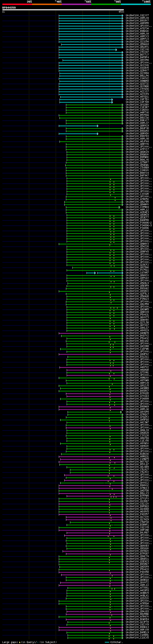Select label UniRef100_Q9SVM4
153x644 pixels.
(x=137, y=60)
